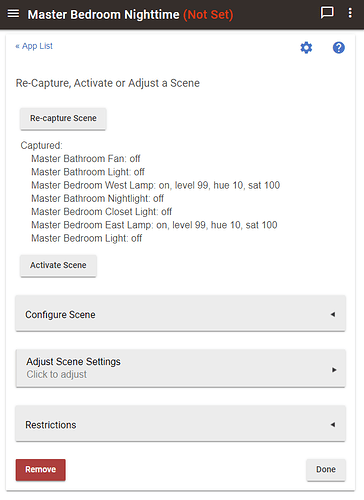Image resolution: width=364 pixels, height=500 pixels.
Task: Go back to App List
Action: [34, 46]
